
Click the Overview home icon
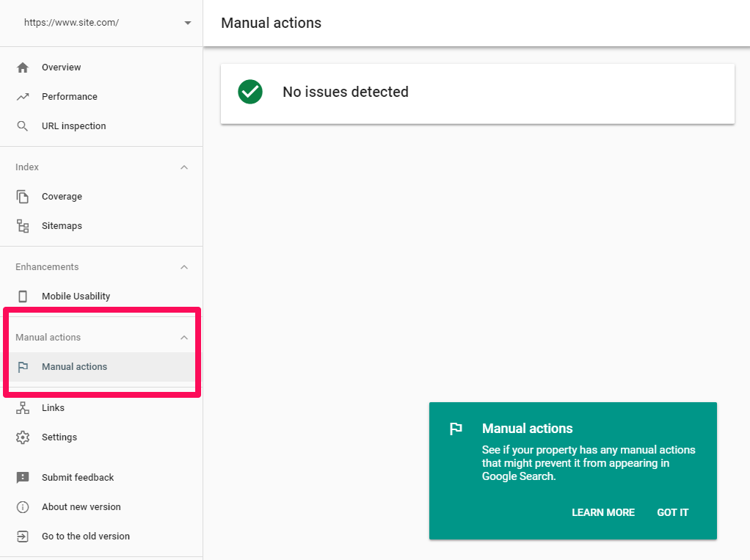click(23, 68)
